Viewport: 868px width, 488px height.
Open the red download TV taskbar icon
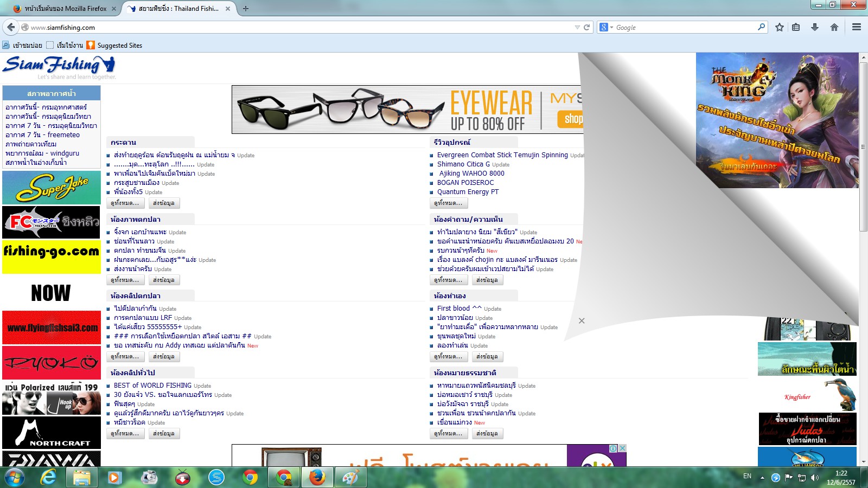[183, 477]
